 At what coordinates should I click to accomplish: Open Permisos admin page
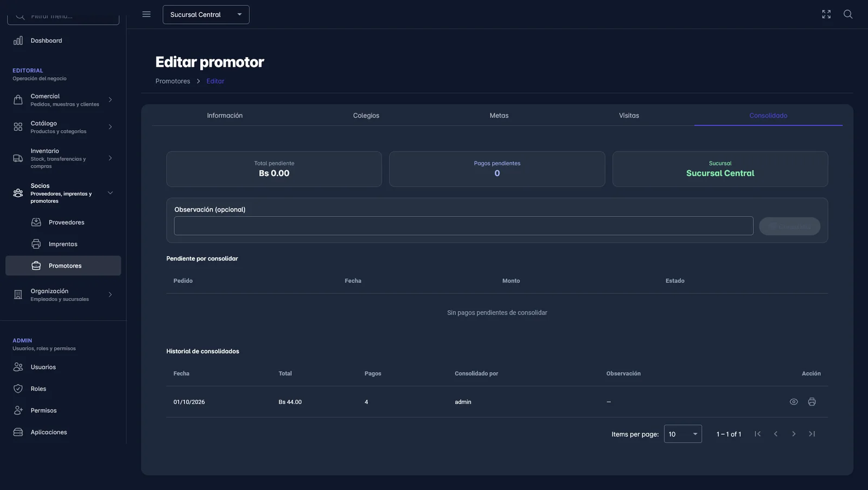[63, 411]
